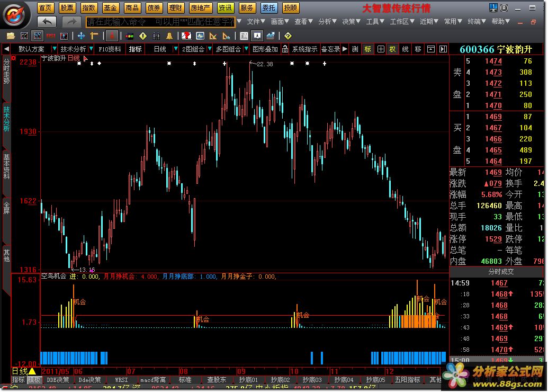The height and width of the screenshot is (392, 548).
Task: Expand the 默认方案 dropdown arrow
Action: [54, 49]
